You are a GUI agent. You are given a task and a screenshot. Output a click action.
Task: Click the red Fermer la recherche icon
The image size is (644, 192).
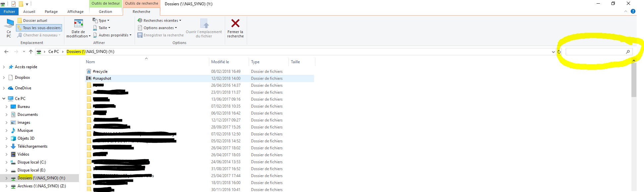pyautogui.click(x=235, y=23)
